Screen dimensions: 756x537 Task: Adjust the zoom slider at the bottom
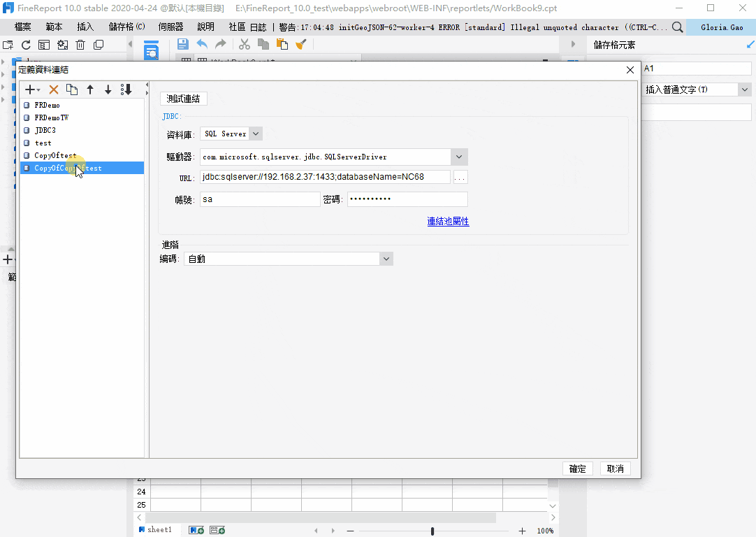pos(432,530)
